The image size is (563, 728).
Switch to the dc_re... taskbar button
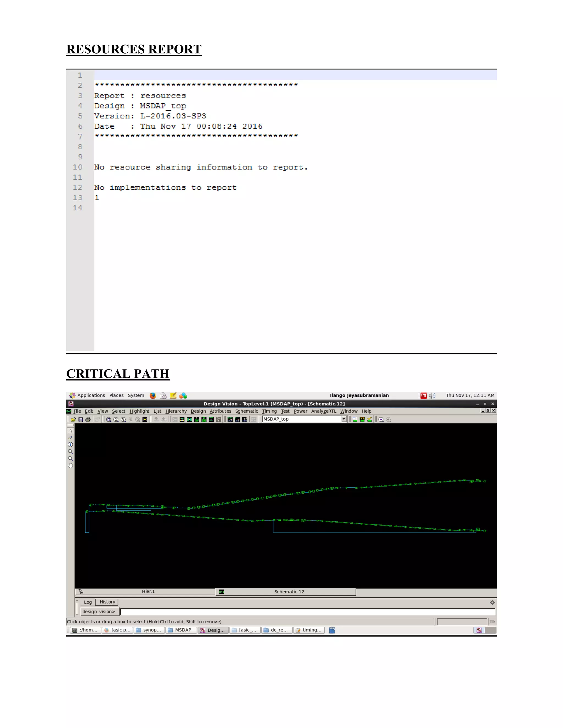coord(277,630)
